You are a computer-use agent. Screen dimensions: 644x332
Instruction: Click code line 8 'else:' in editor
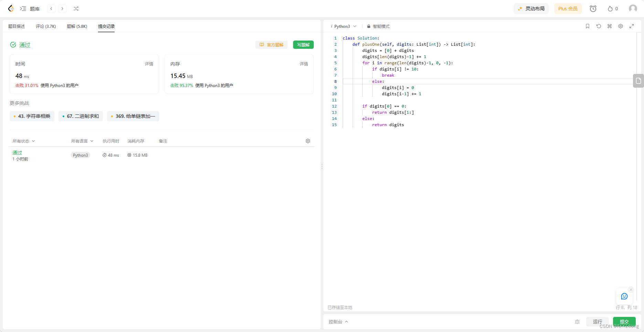tap(378, 81)
